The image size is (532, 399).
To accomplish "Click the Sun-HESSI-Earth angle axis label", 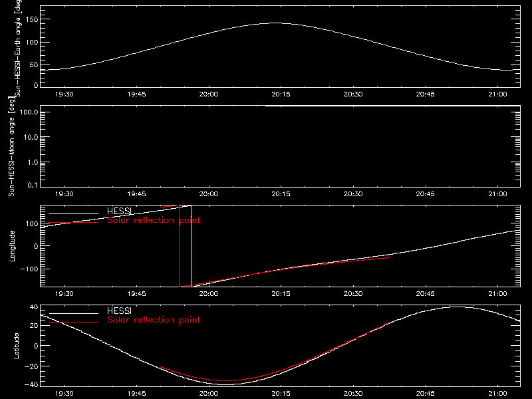I will (18, 47).
